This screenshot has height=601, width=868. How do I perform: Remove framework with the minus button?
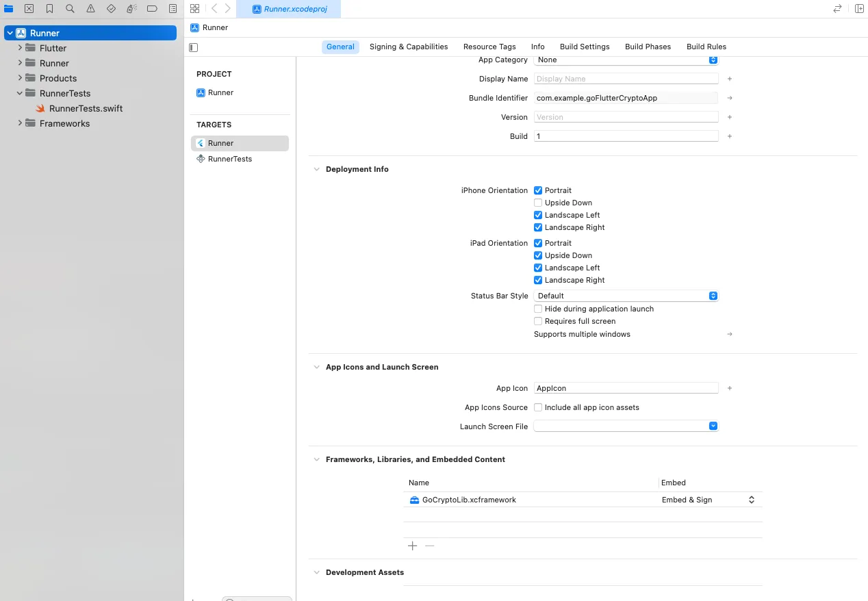pyautogui.click(x=430, y=546)
